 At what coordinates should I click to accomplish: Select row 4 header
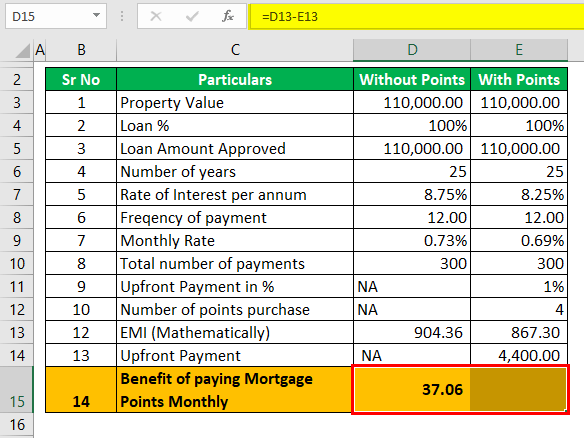coord(17,126)
